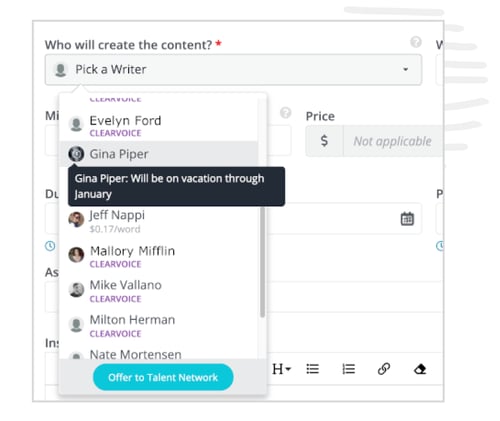The width and height of the screenshot is (500, 421).
Task: Click Jeff Nappi's profile photo
Action: (x=76, y=220)
